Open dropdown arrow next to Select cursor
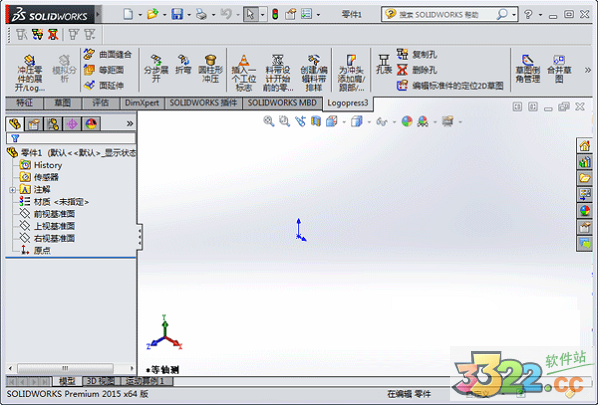The width and height of the screenshot is (600, 406). click(262, 15)
